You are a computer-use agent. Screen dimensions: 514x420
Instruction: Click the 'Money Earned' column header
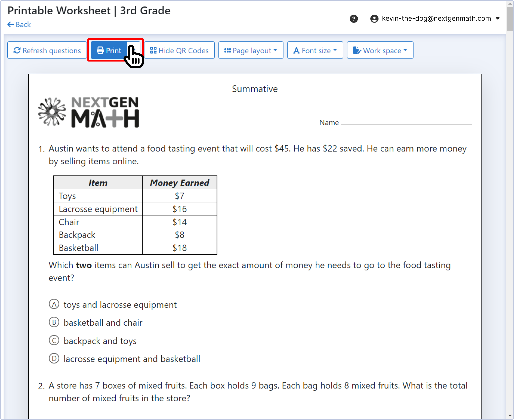[x=180, y=183]
